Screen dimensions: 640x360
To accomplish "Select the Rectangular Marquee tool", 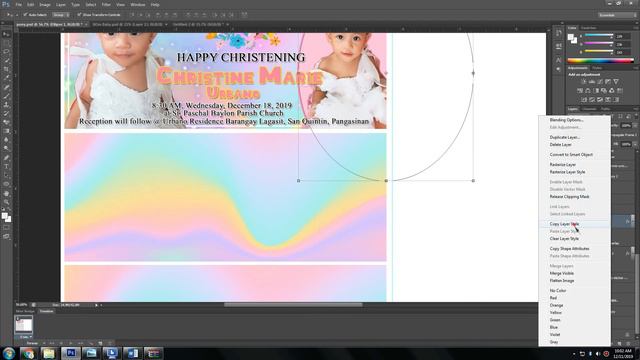I will pyautogui.click(x=6, y=43).
